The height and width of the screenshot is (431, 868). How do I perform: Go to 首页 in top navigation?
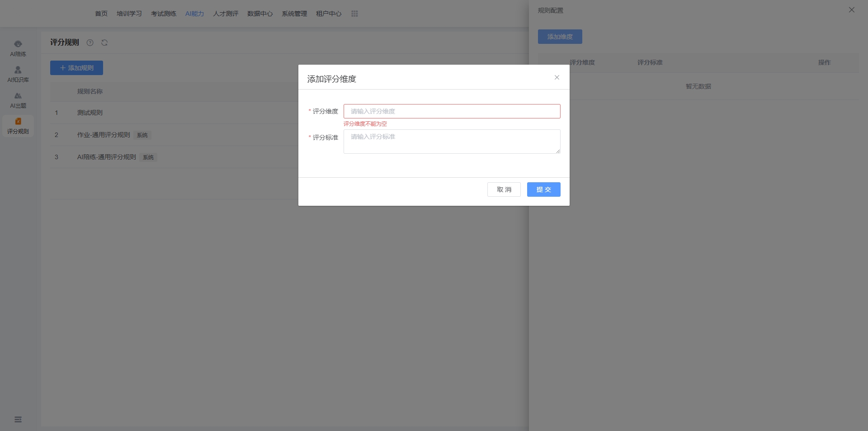click(x=101, y=14)
